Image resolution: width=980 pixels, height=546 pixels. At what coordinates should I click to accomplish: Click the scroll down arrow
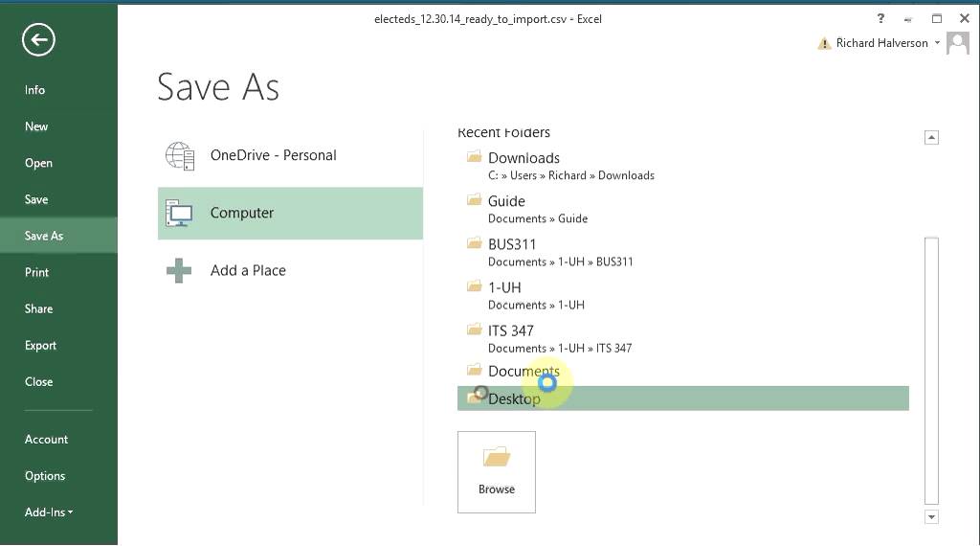(931, 517)
